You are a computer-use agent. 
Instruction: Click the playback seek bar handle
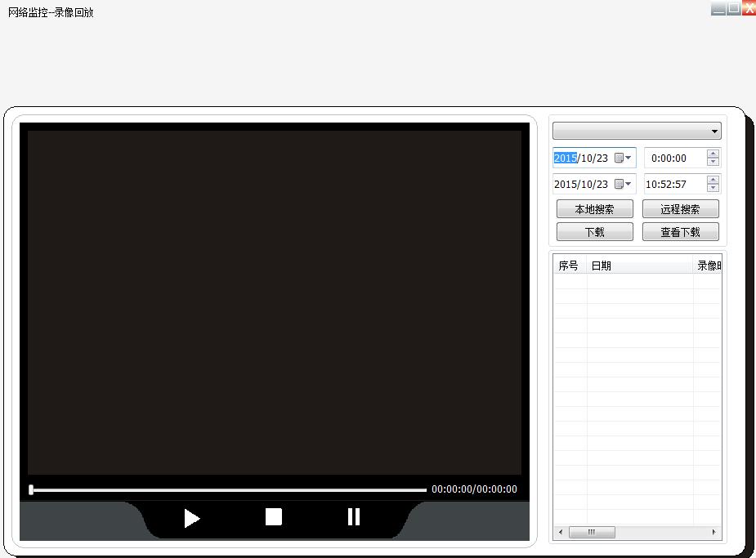point(31,489)
